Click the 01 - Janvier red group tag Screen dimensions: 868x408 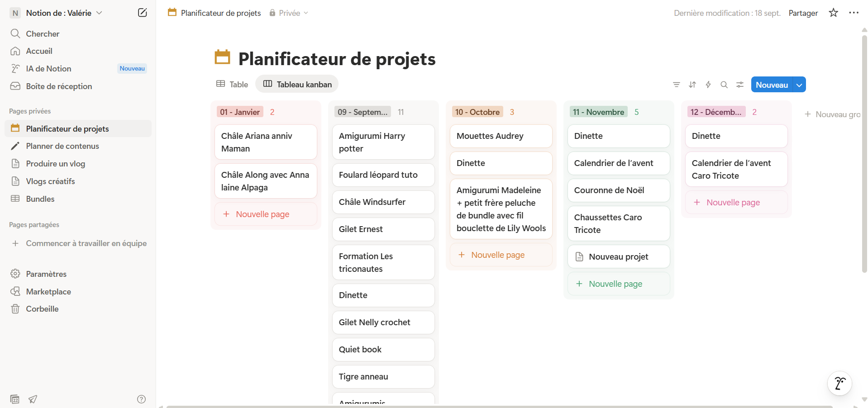click(x=240, y=112)
